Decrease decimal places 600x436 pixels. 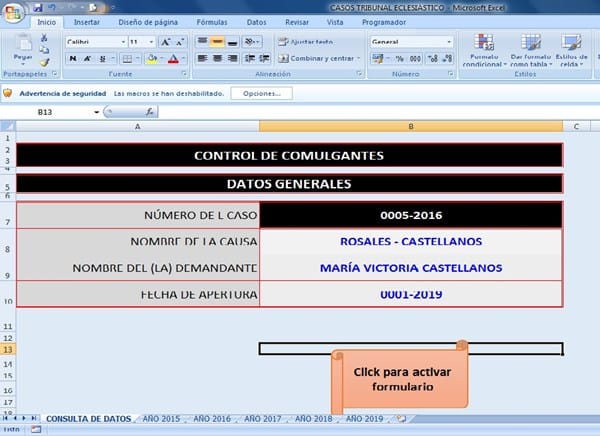[x=447, y=59]
